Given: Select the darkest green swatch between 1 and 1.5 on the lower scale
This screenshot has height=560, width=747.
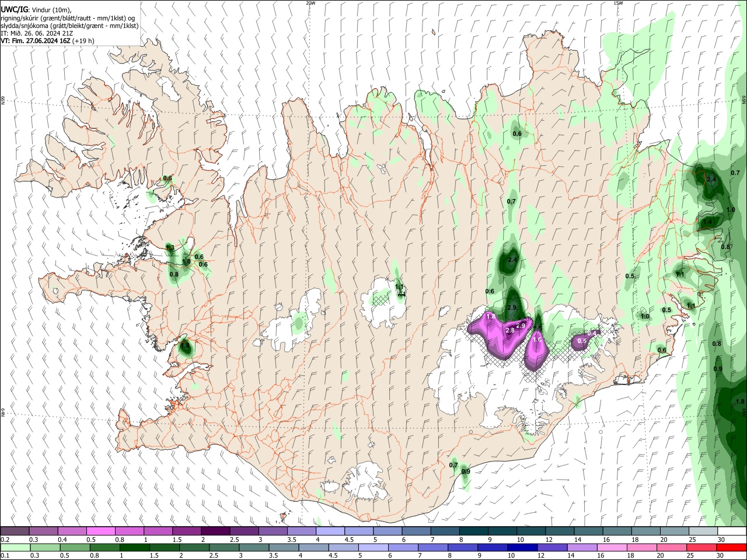Looking at the screenshot, I should [x=134, y=547].
